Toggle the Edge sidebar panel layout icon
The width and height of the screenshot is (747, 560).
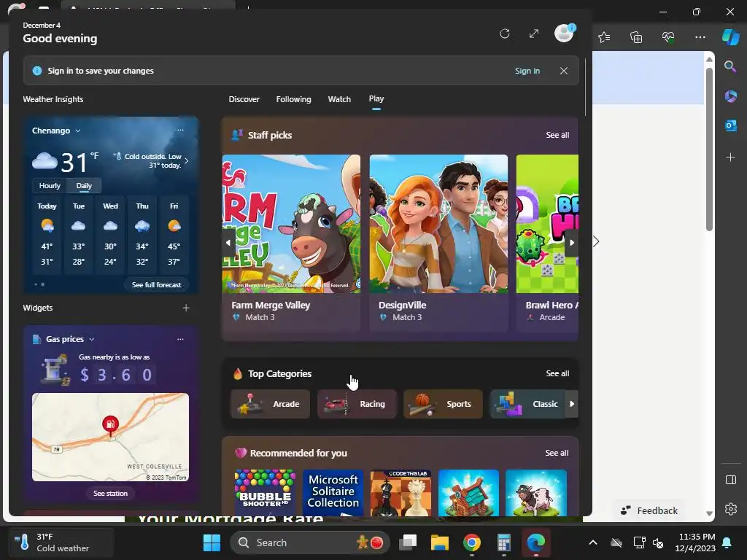pos(730,480)
